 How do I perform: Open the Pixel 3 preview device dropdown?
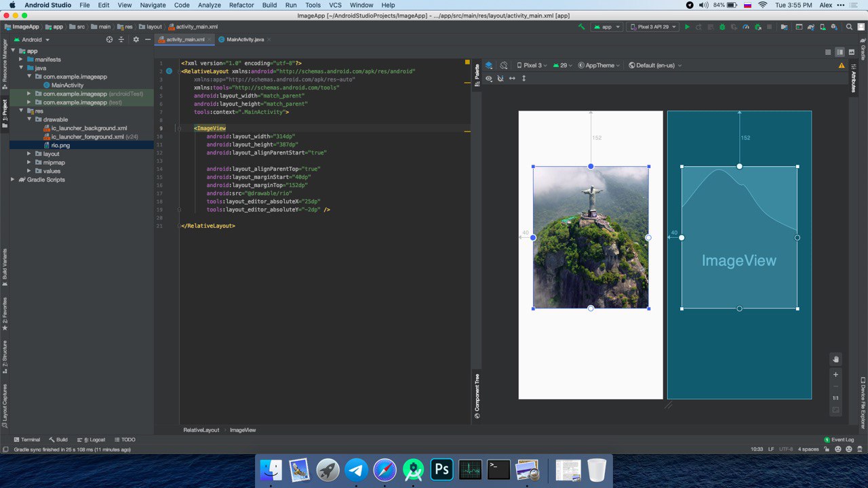pos(531,65)
